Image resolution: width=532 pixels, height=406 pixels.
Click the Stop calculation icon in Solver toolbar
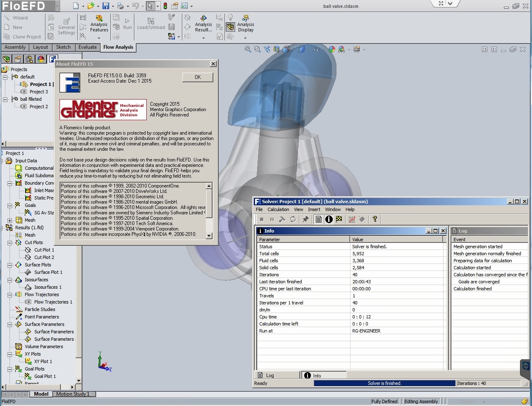tap(262, 219)
